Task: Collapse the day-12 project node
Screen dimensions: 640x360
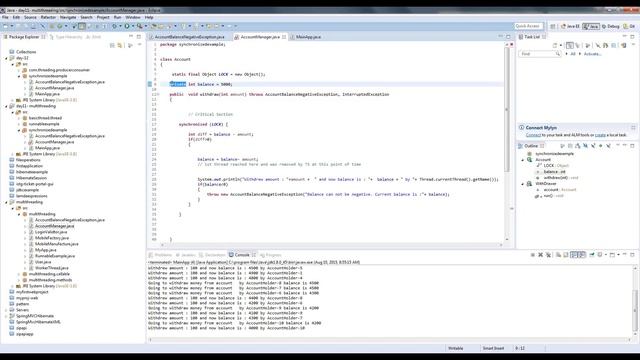Action: click(x=7, y=58)
